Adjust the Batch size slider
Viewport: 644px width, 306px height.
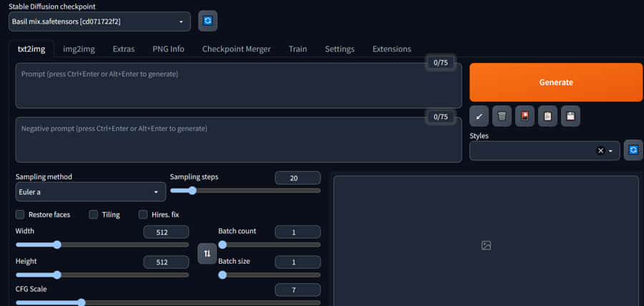tap(270, 274)
